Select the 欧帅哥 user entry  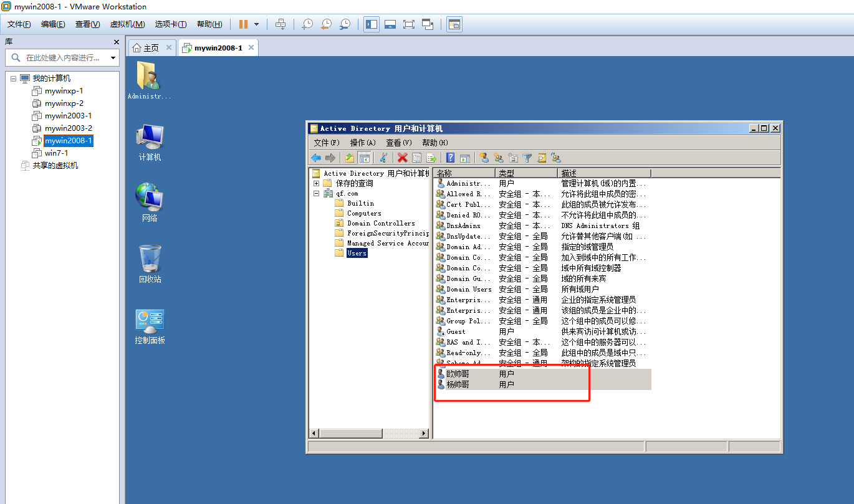pyautogui.click(x=542, y=374)
